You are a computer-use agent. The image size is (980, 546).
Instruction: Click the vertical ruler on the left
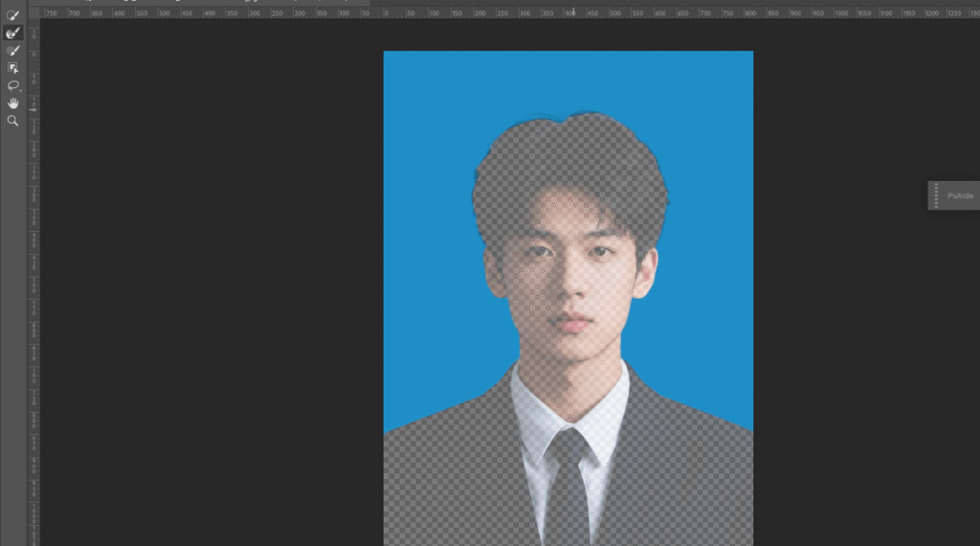point(33,287)
